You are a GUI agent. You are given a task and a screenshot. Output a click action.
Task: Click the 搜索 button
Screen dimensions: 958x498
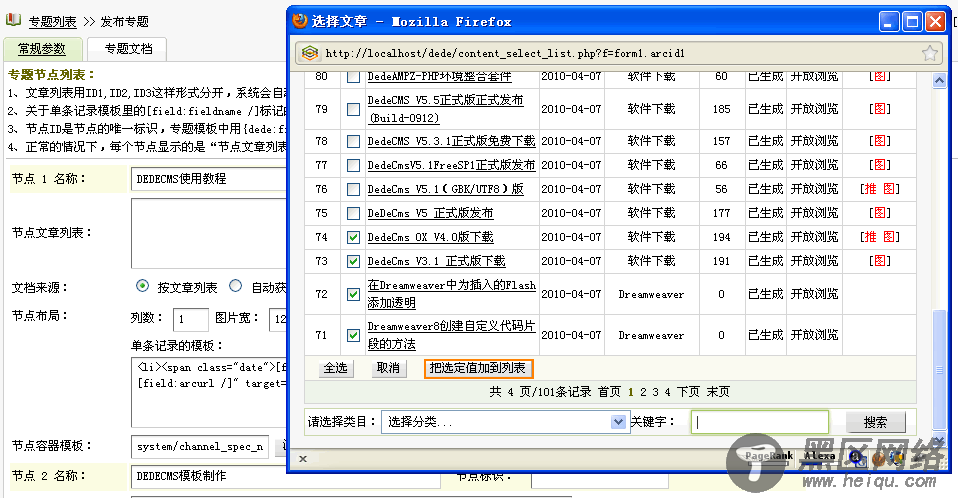(x=875, y=422)
